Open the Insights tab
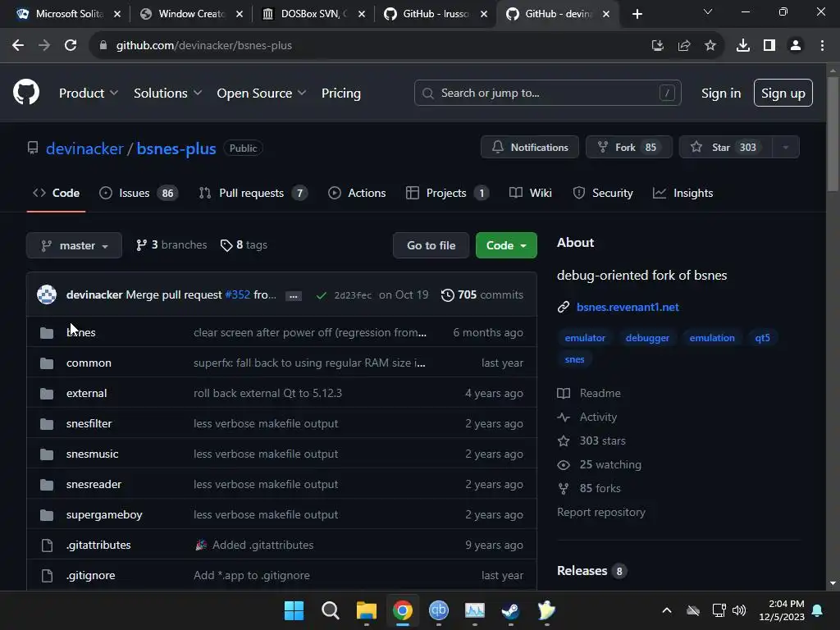This screenshot has width=840, height=630. 682,193
